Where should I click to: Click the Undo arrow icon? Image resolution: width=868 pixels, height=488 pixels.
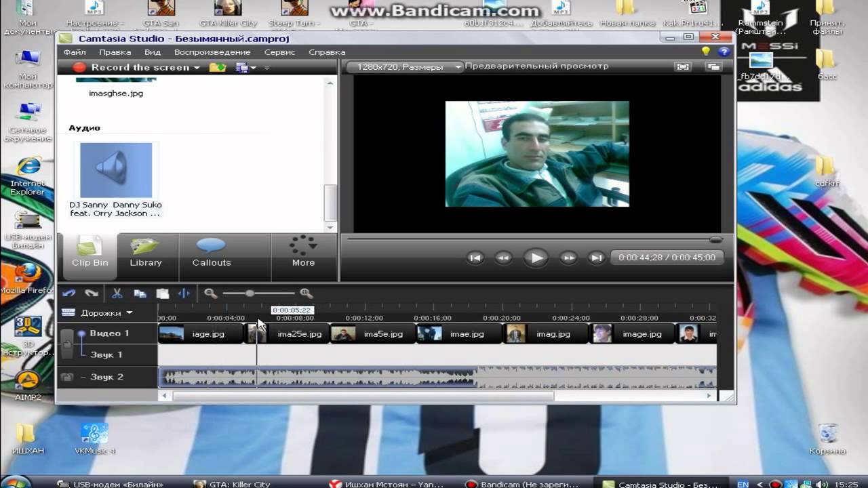[68, 293]
